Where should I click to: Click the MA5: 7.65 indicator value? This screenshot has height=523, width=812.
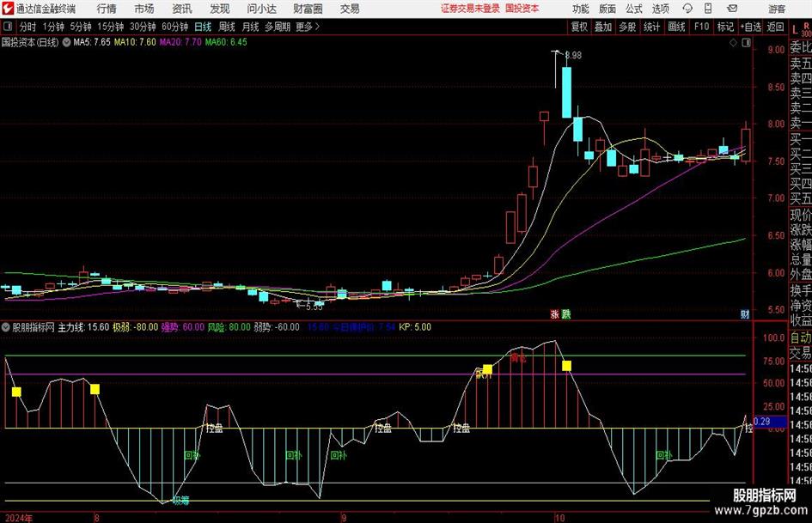coord(92,42)
